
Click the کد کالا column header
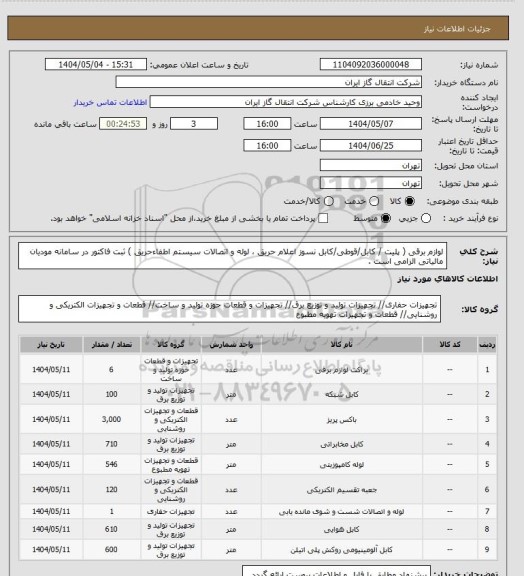tap(450, 345)
